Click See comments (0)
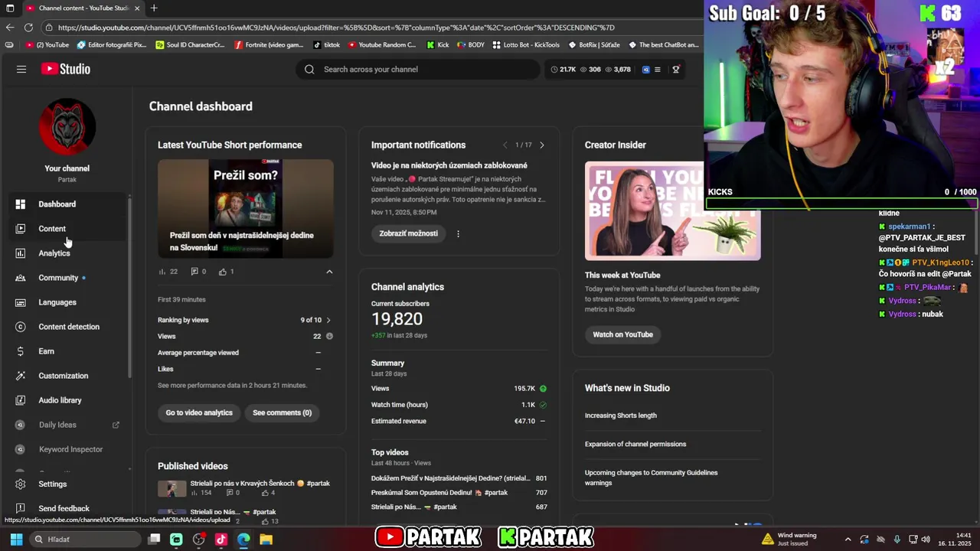 283,412
